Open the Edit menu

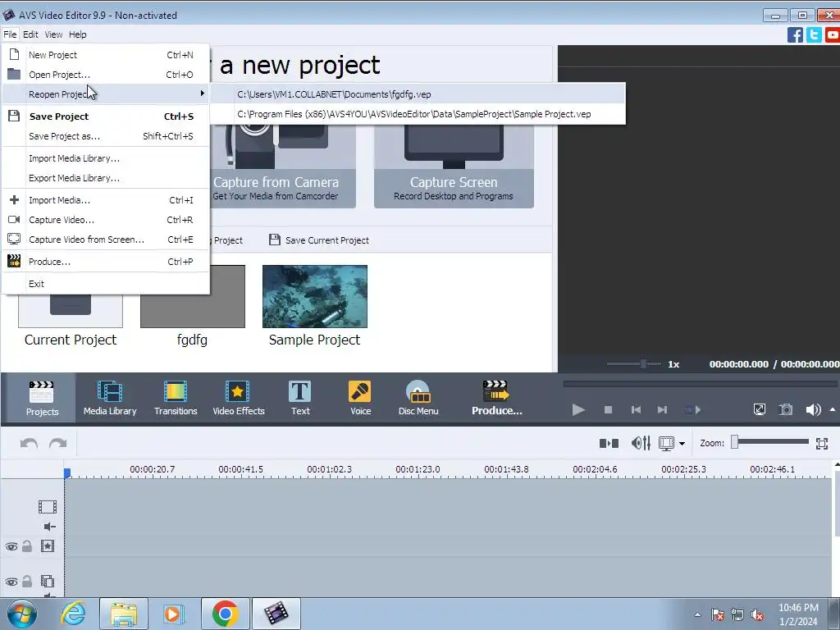click(30, 34)
